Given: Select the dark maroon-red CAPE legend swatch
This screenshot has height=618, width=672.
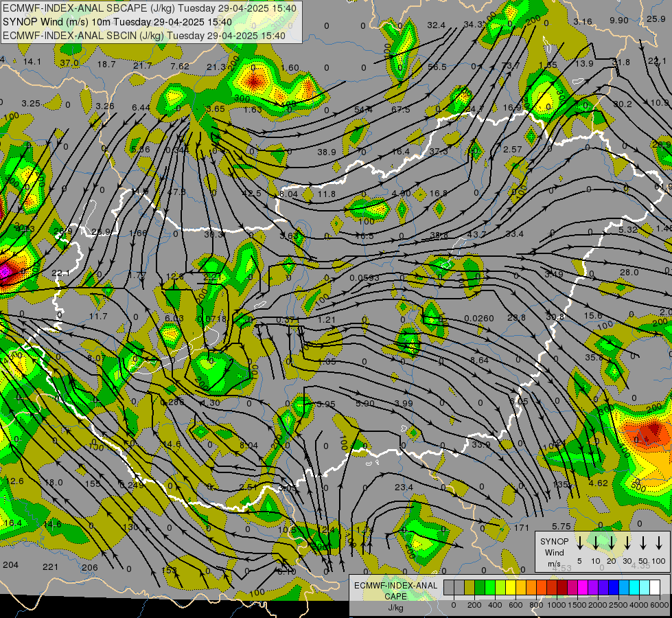Looking at the screenshot, I should tap(562, 588).
